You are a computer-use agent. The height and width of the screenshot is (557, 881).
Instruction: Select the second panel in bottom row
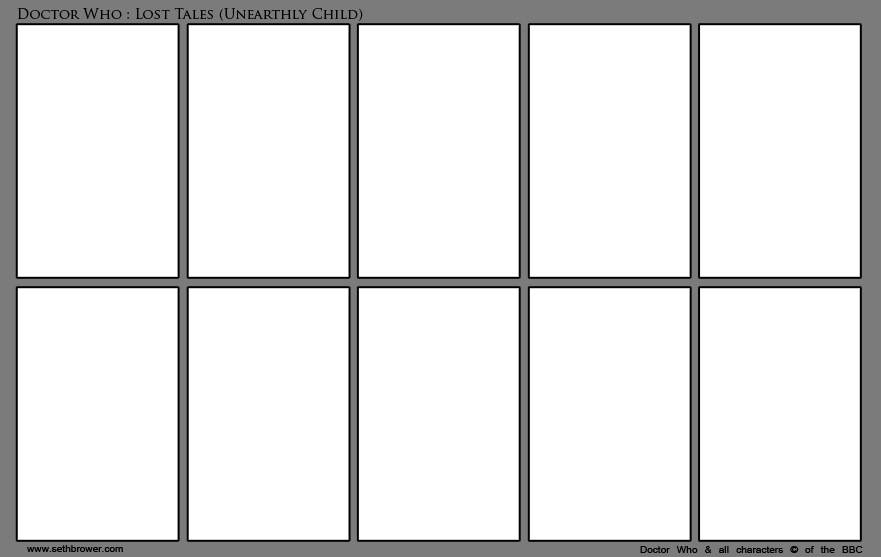pos(269,414)
